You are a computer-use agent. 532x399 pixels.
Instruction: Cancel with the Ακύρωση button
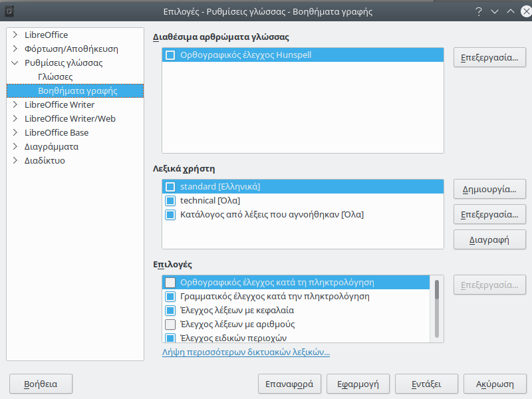point(495,384)
